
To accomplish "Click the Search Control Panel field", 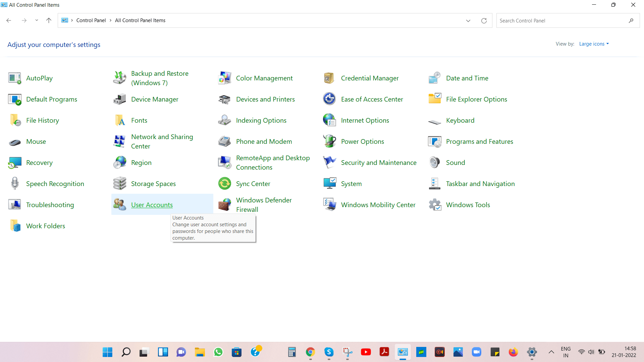I will point(567,20).
